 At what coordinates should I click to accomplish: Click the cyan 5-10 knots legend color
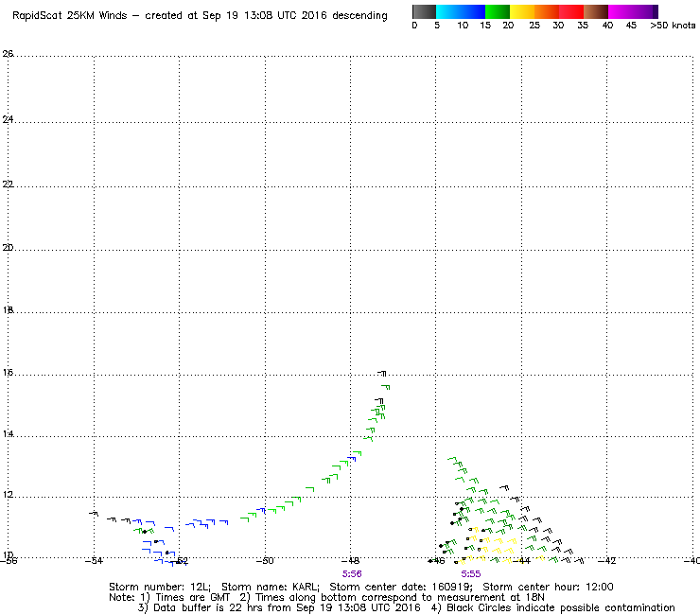pos(448,11)
